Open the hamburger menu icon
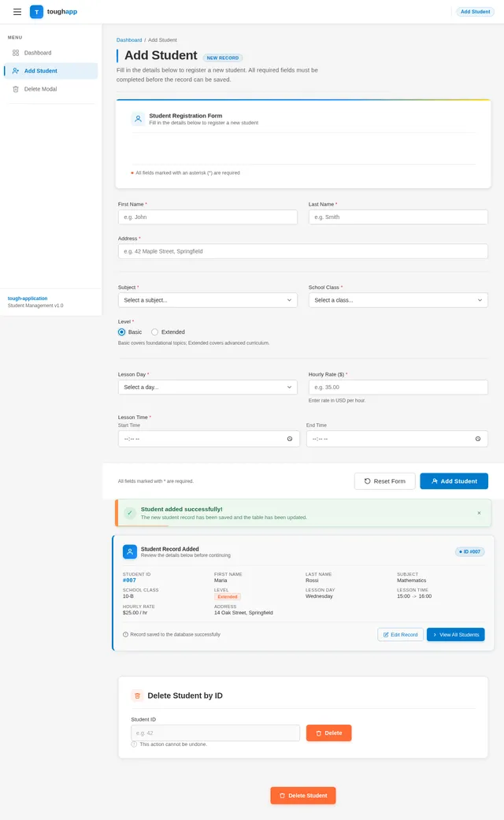The height and width of the screenshot is (820, 504). coord(17,12)
